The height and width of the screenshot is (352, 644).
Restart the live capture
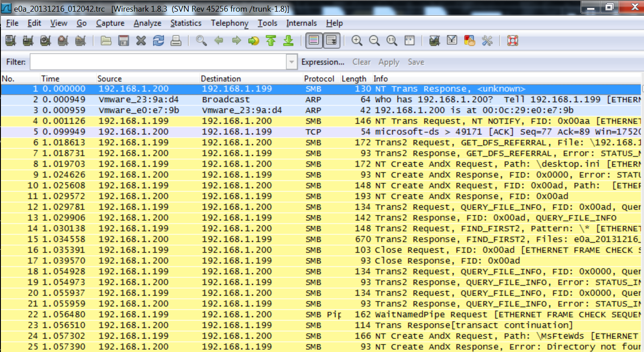coord(80,41)
